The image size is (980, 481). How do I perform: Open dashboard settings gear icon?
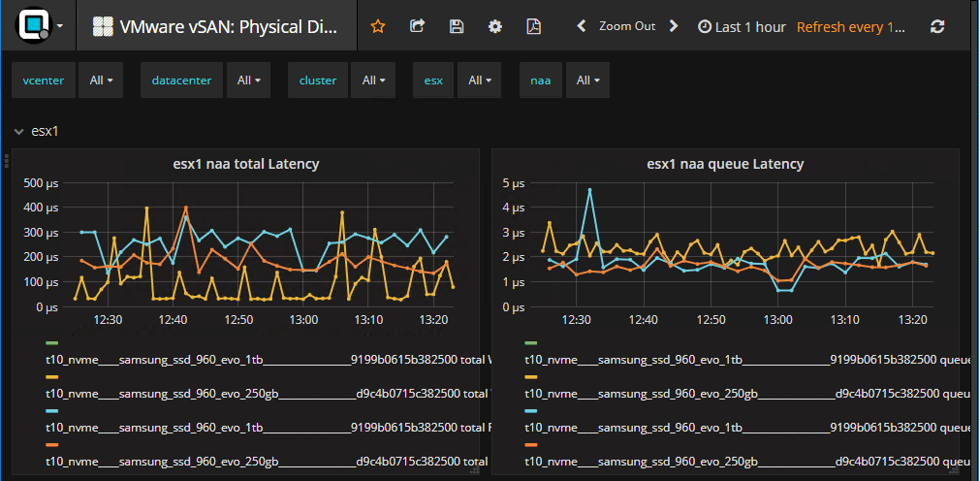495,26
